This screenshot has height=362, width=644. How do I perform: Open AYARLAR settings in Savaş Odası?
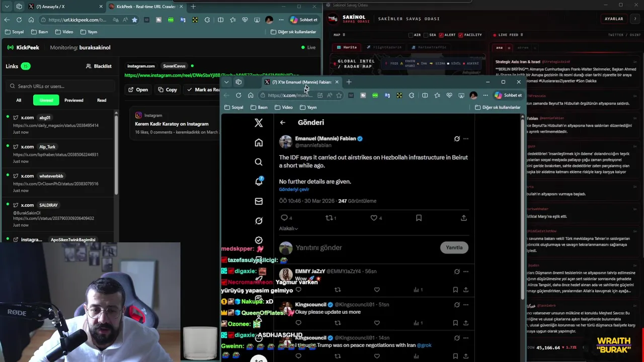point(614,19)
